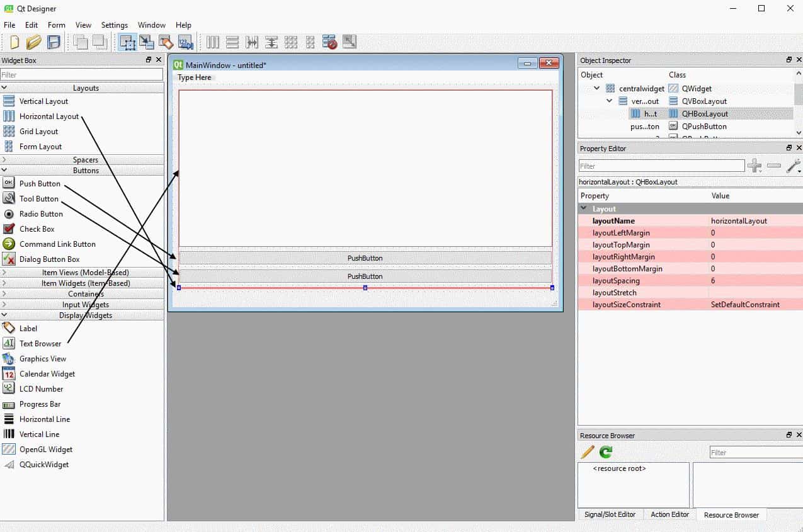This screenshot has width=803, height=532.
Task: Select the LCD Number widget
Action: tap(41, 389)
